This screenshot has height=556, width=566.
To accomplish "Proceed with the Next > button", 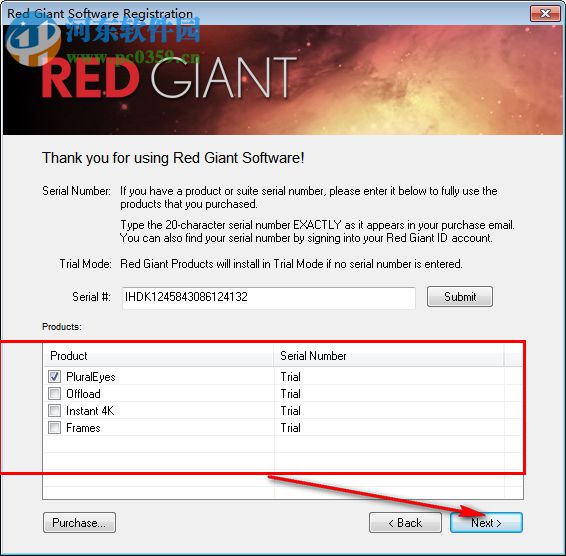I will pos(486,522).
